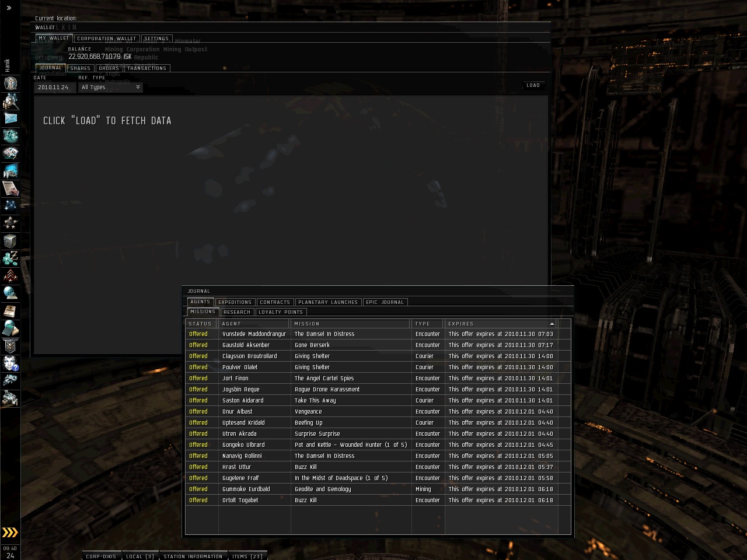This screenshot has height=560, width=747.
Task: Open the Contracts signing-paper sidebar icon
Action: [11, 188]
